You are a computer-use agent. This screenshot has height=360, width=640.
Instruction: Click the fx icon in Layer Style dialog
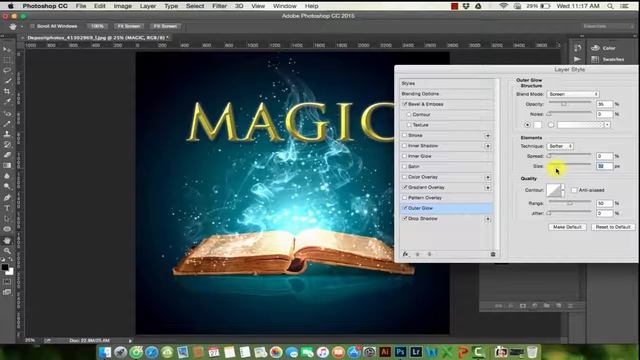pos(405,254)
